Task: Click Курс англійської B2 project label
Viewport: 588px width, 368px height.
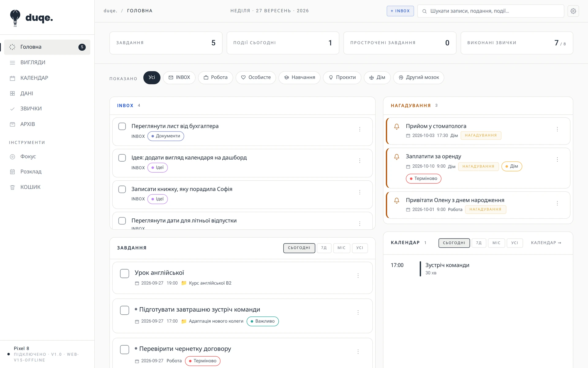Action: coord(210,283)
